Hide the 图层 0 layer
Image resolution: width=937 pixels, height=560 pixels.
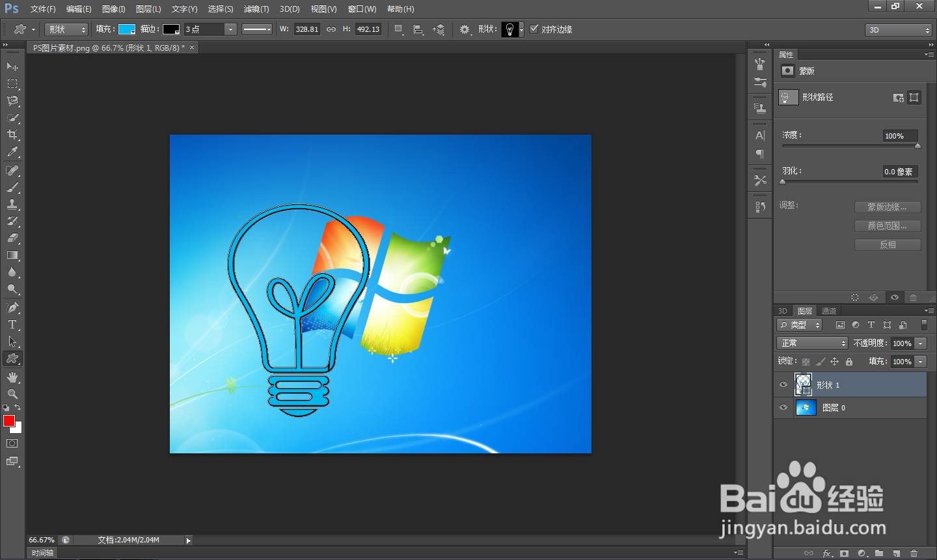click(783, 408)
